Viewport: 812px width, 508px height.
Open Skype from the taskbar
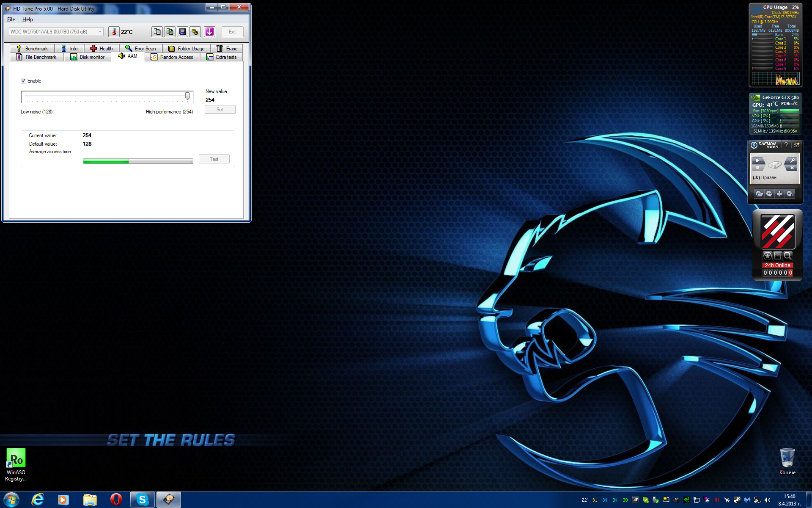coord(142,500)
